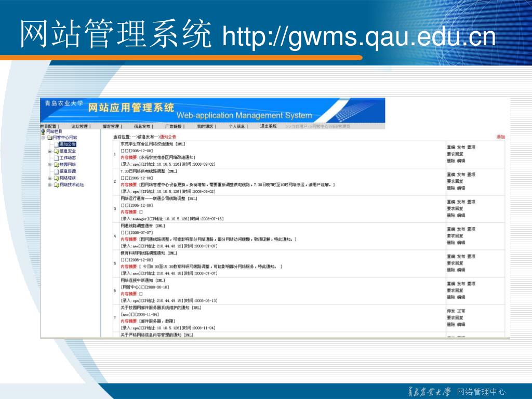Click 删除 for article row 6
Screen dimensions: 532x399
[451, 297]
